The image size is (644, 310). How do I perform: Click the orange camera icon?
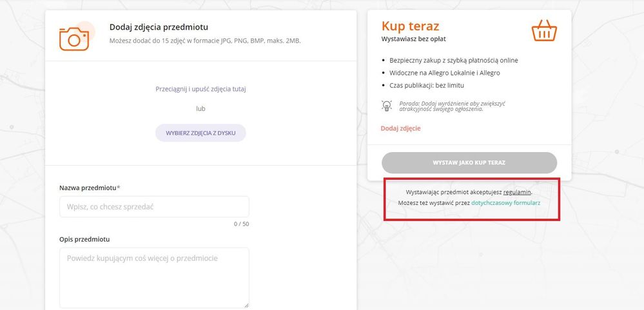74,37
